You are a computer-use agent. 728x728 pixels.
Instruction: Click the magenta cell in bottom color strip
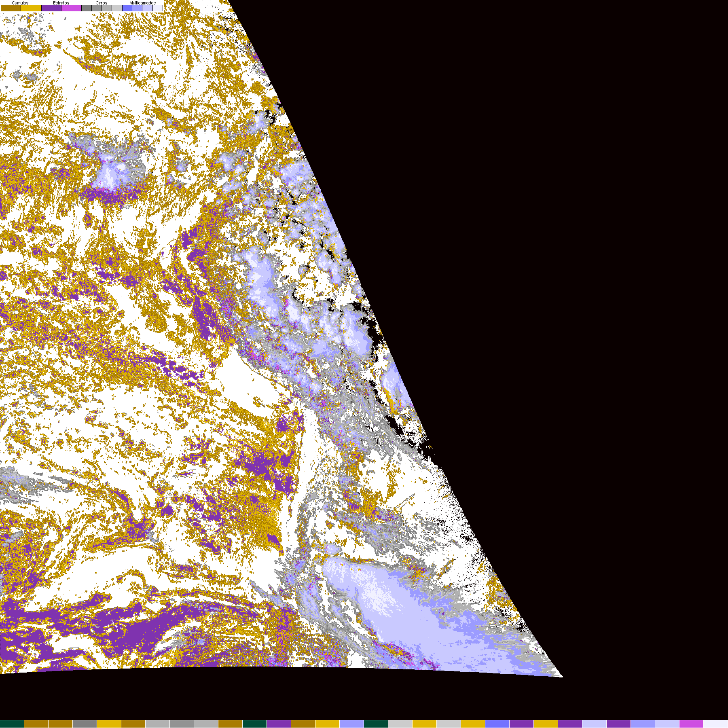[x=692, y=724]
